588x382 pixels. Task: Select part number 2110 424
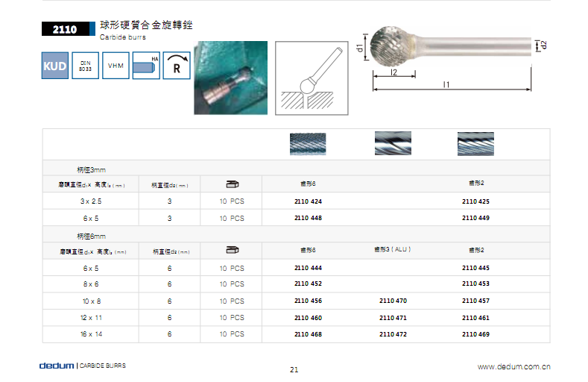[x=308, y=201]
